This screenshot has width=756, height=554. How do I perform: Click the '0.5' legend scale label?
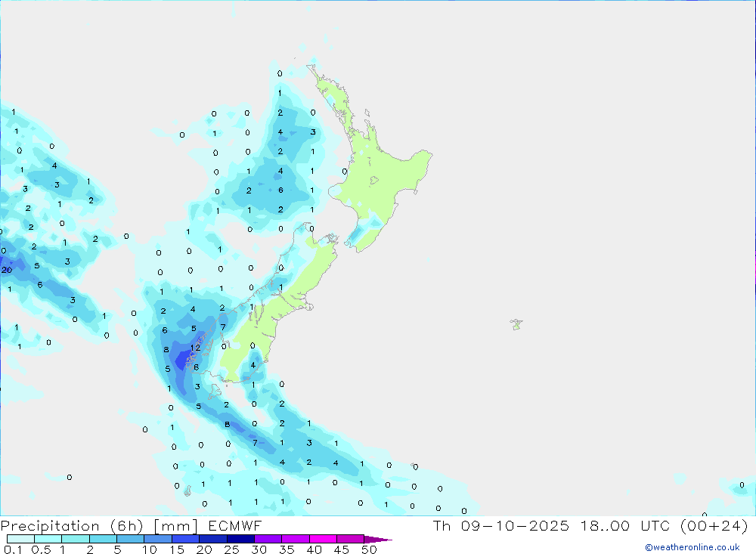[x=41, y=549]
